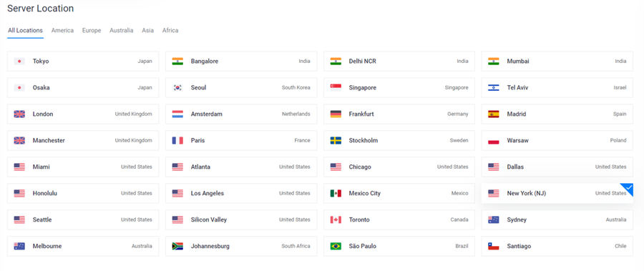Click the Japan flag icon beside Tokyo
Viewport: 644px width, 271px height.
tap(19, 61)
